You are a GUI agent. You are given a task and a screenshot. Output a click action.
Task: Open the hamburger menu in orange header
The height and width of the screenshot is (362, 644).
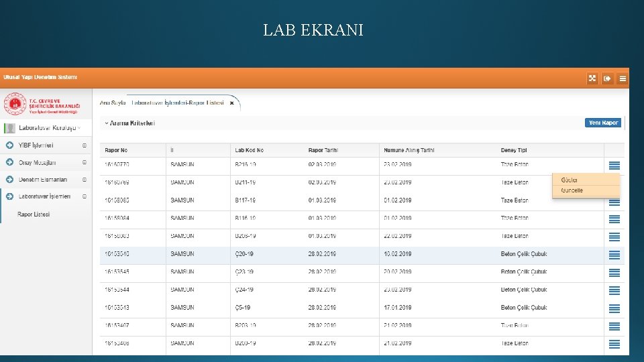pos(623,78)
